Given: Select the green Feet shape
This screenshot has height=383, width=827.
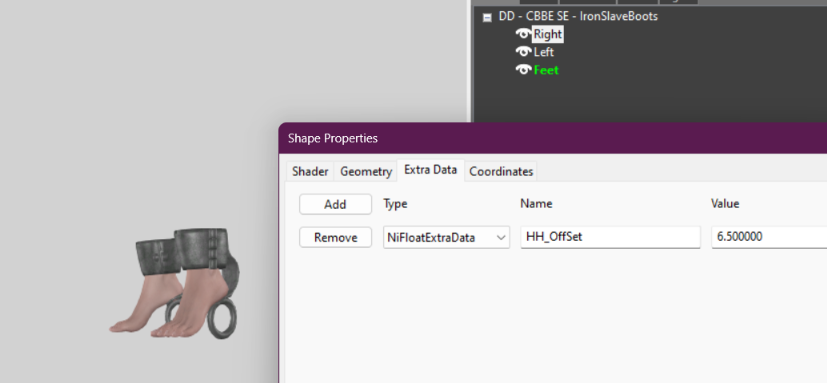Looking at the screenshot, I should [546, 70].
